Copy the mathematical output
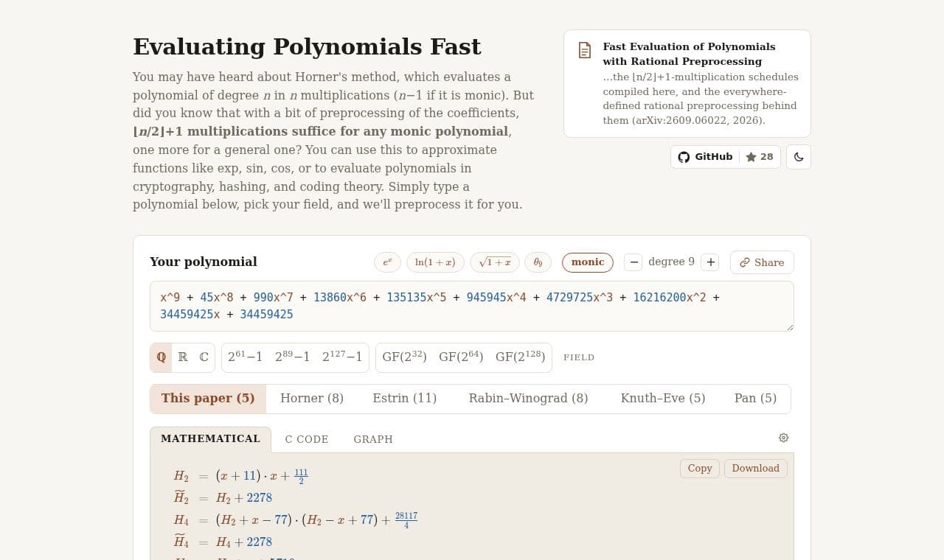This screenshot has width=944, height=560. (700, 469)
